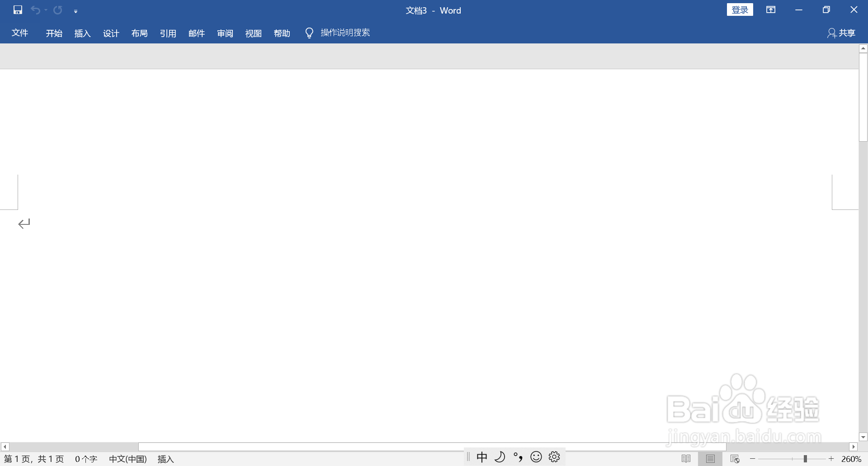This screenshot has height=466, width=868.
Task: Click the 中文(中国) language indicator
Action: [128, 459]
